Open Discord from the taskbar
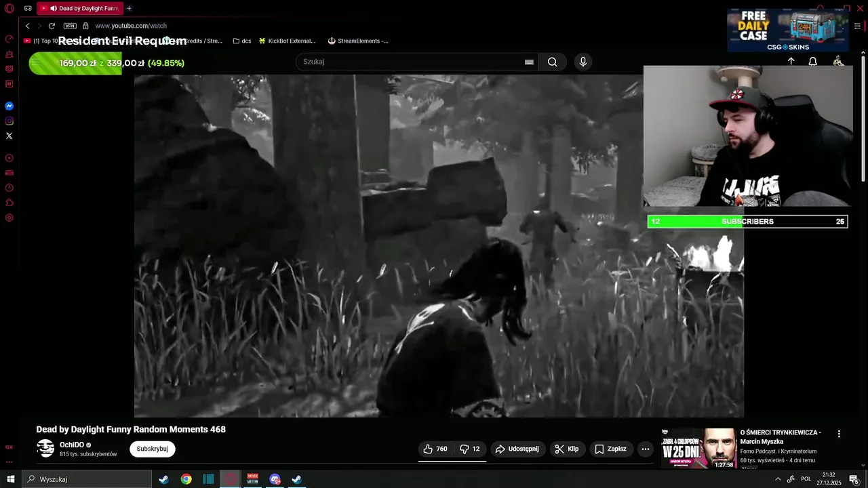 [275, 479]
